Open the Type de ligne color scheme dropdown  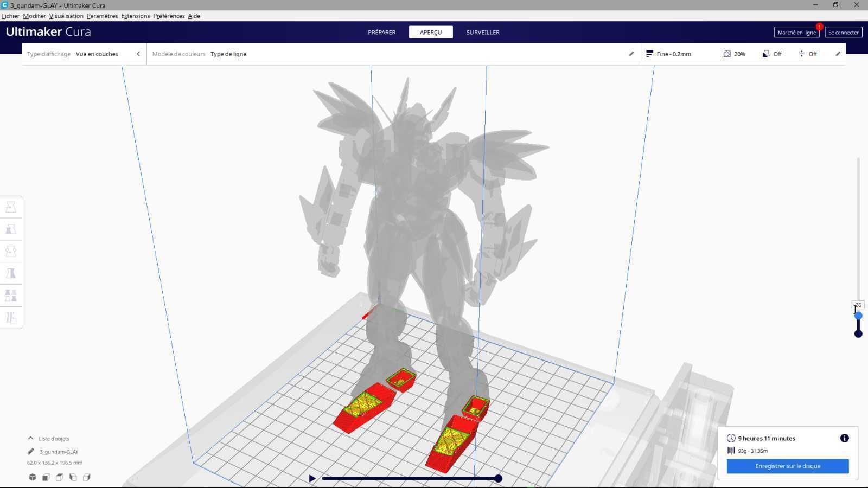point(392,54)
